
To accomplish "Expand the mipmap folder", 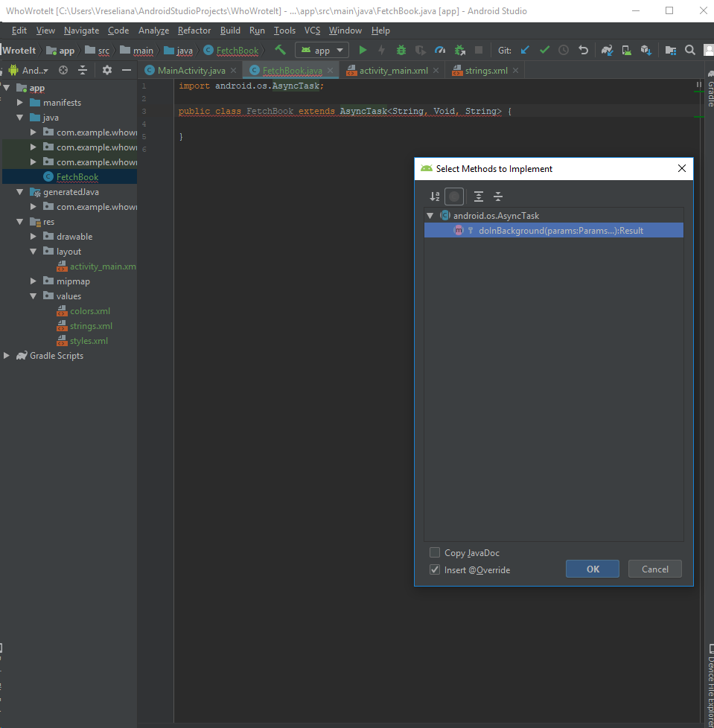I will coord(34,281).
